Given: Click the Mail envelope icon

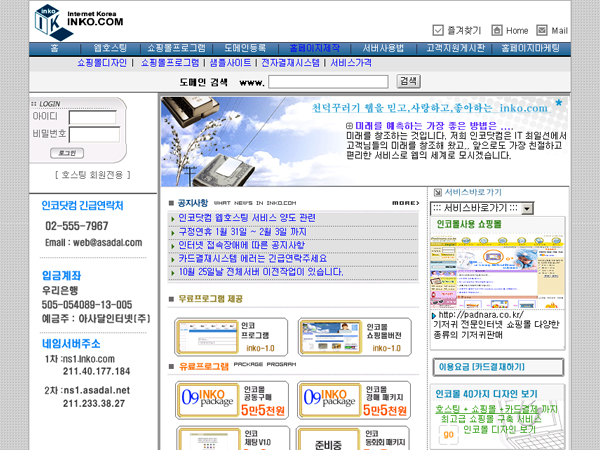Looking at the screenshot, I should (542, 30).
